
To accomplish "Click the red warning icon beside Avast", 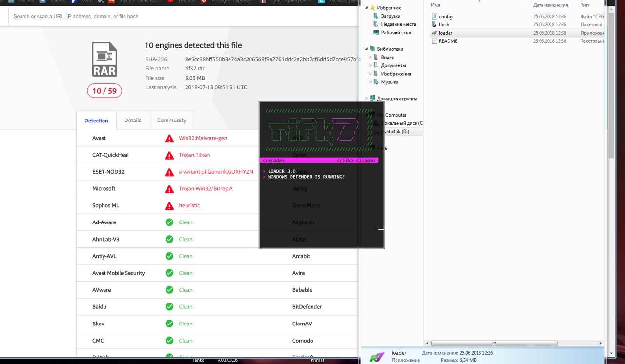I will [x=169, y=139].
